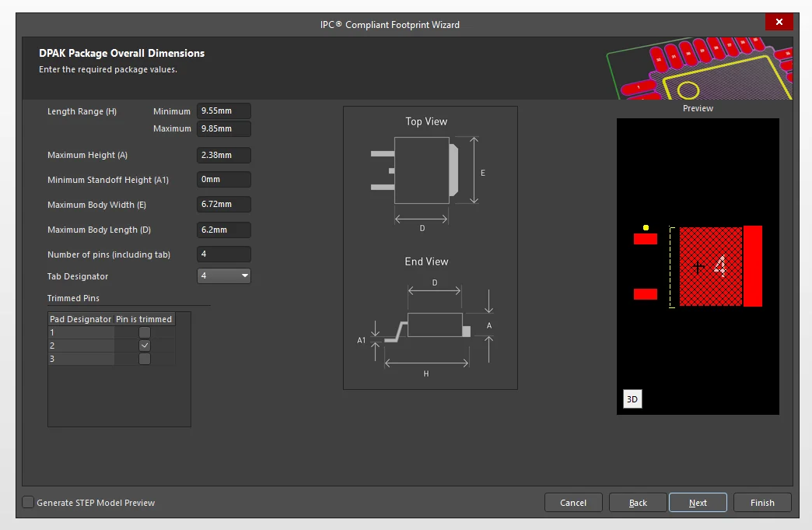The image size is (812, 530).
Task: Select pad designator row 2
Action: tap(82, 346)
